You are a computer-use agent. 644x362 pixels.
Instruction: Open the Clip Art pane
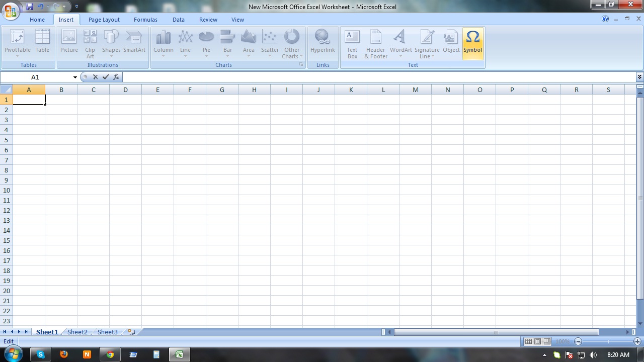pyautogui.click(x=90, y=43)
